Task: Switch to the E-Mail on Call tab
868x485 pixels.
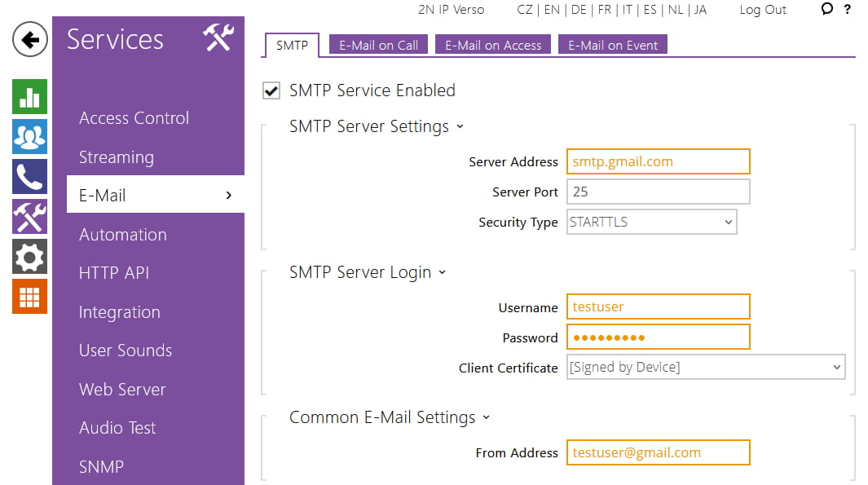Action: 379,45
